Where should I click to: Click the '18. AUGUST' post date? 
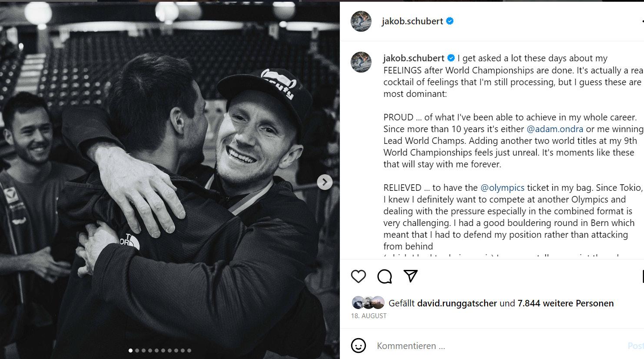(368, 316)
